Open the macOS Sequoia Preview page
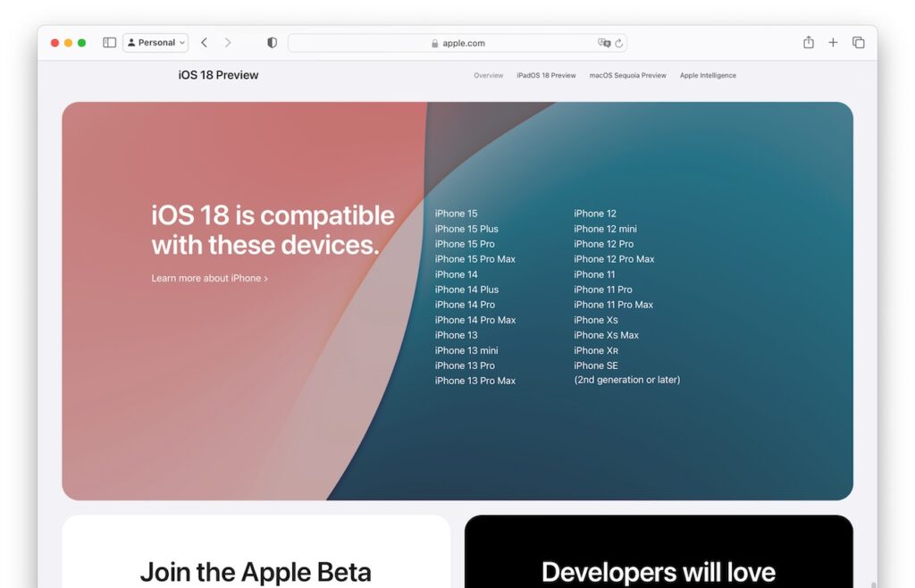The height and width of the screenshot is (588, 915). 628,75
